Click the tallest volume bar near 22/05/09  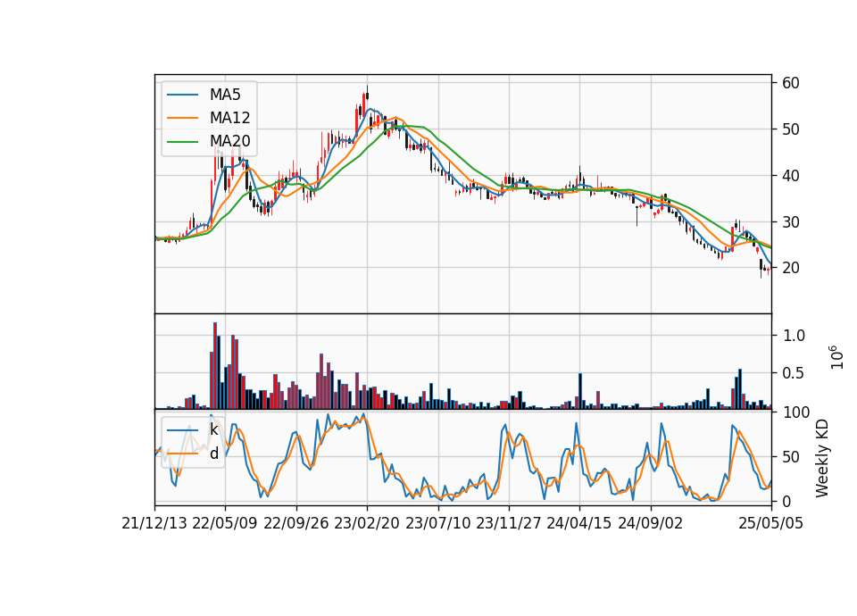(215, 366)
